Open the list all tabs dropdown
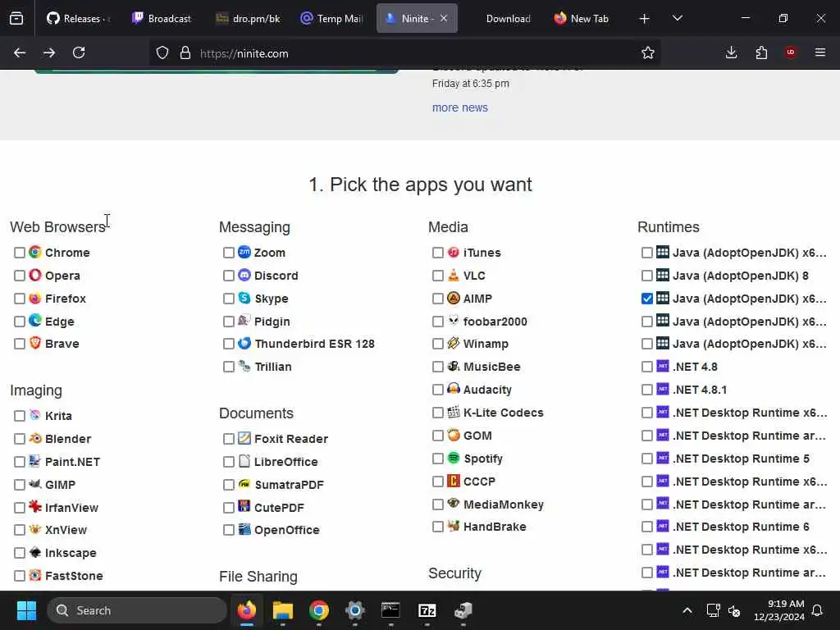 pyautogui.click(x=677, y=18)
